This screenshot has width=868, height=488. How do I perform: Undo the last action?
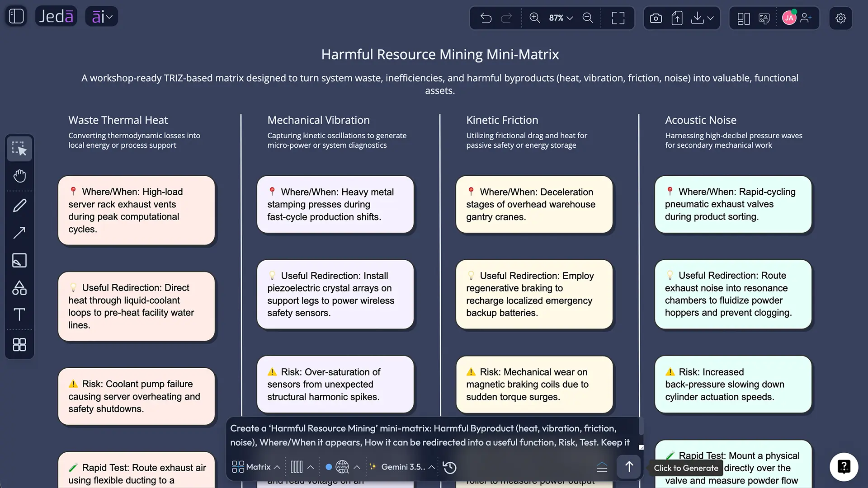486,18
